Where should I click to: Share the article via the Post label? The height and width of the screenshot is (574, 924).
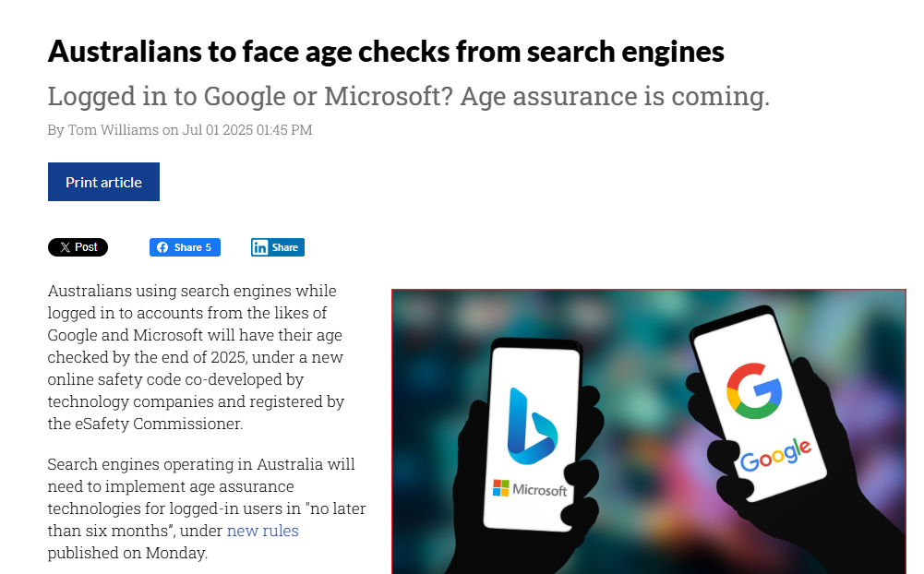87,247
